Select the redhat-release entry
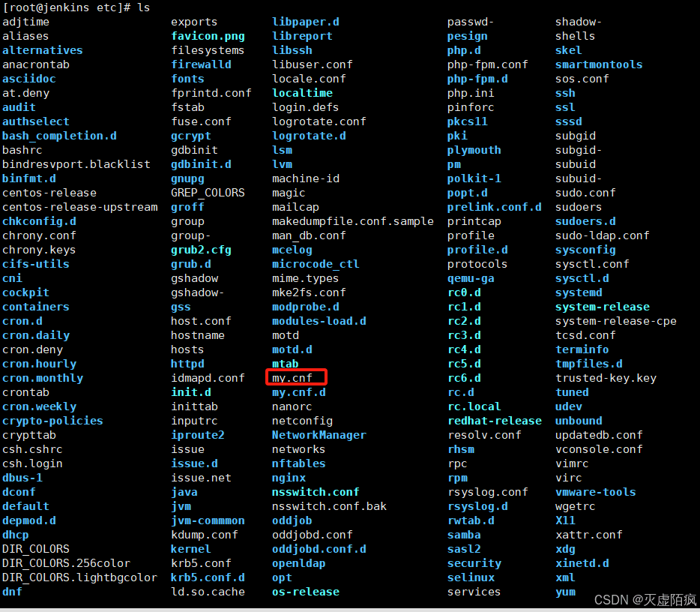 (x=494, y=421)
